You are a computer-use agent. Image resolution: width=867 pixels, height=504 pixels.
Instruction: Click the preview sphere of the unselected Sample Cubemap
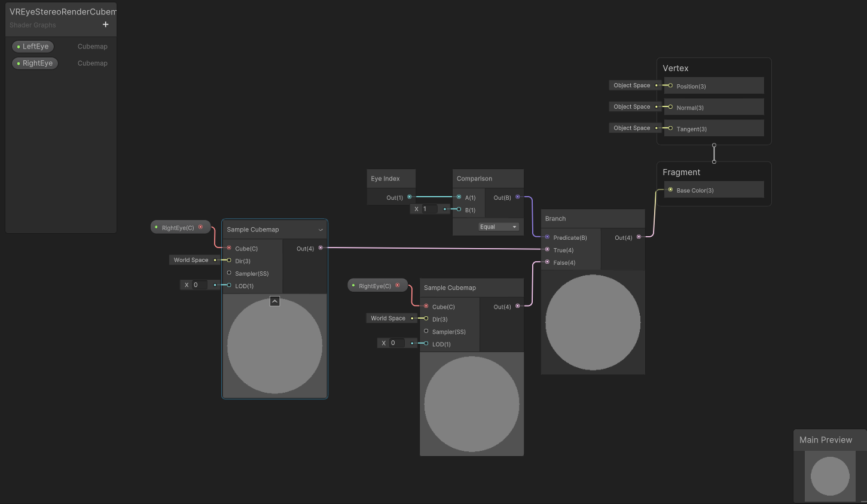point(472,404)
